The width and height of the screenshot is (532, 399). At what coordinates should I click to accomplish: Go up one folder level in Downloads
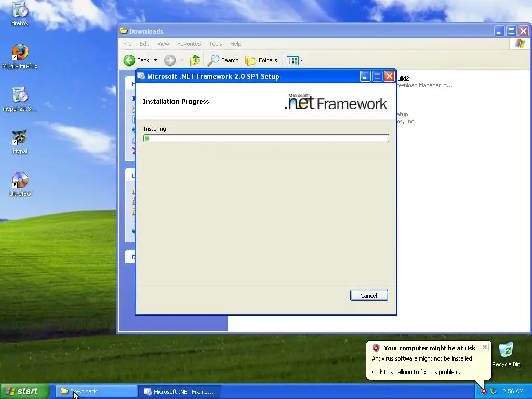(x=195, y=60)
